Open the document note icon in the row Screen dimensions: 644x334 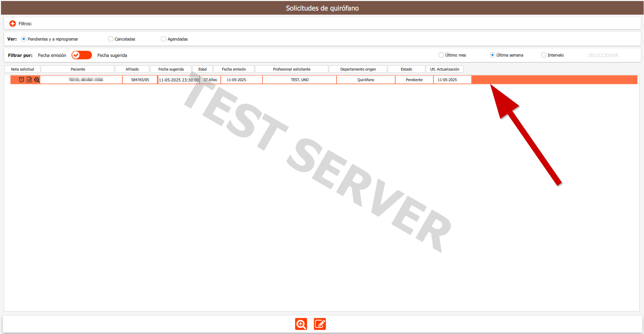tap(29, 80)
